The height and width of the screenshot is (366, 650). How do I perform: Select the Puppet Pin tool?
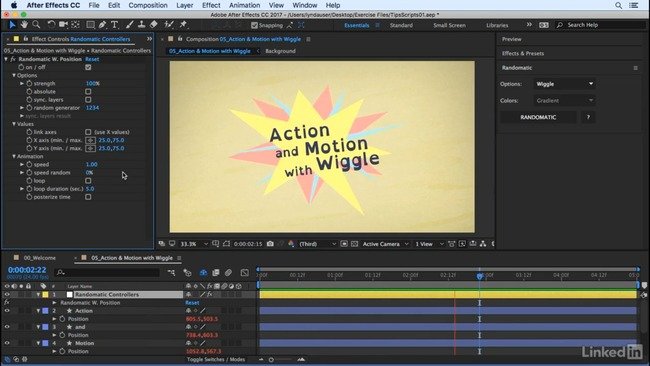pos(183,25)
